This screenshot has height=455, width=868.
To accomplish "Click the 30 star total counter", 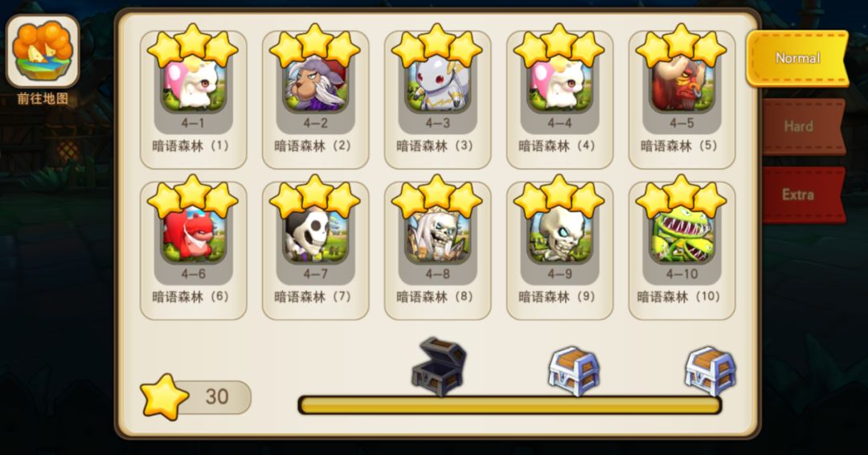I will [196, 397].
